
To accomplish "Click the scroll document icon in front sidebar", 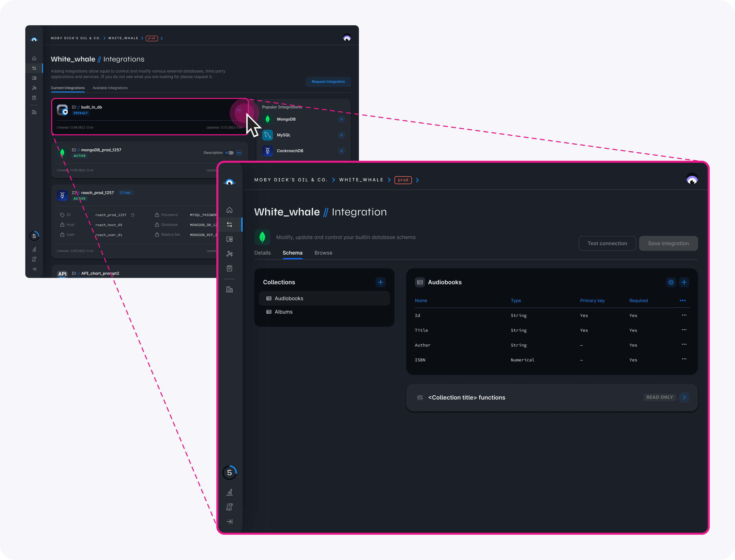I will click(x=229, y=507).
